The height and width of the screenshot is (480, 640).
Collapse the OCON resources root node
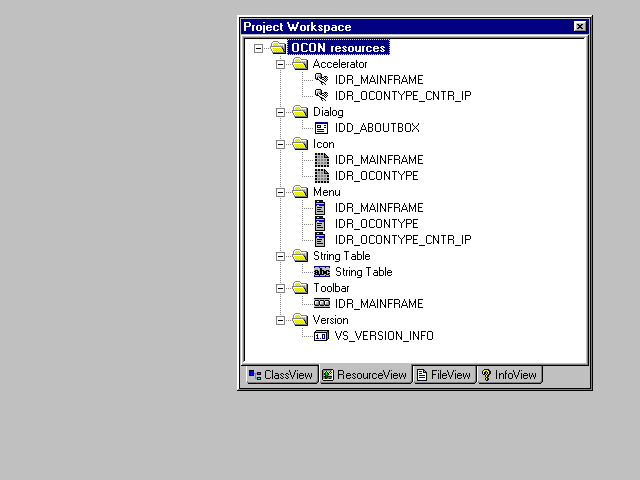coord(259,48)
